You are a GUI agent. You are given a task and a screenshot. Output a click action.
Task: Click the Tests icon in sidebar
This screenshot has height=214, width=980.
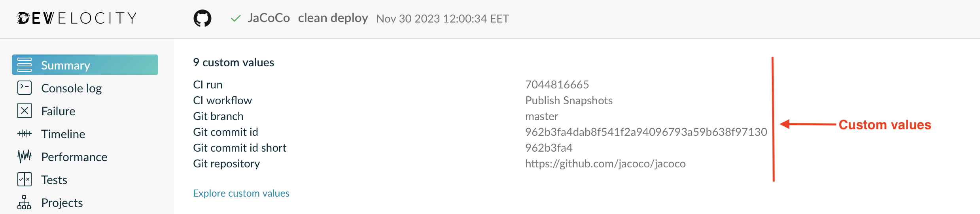25,179
